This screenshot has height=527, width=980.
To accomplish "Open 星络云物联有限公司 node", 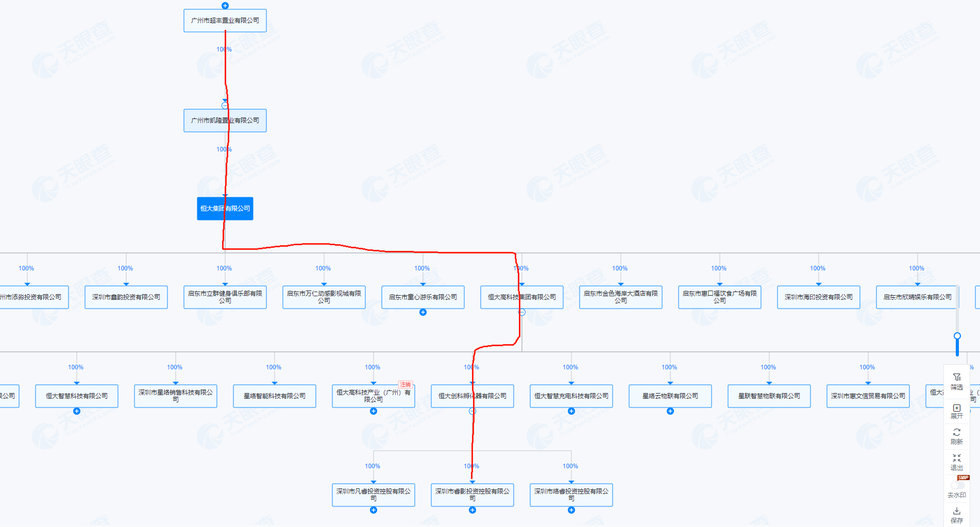I will click(670, 396).
